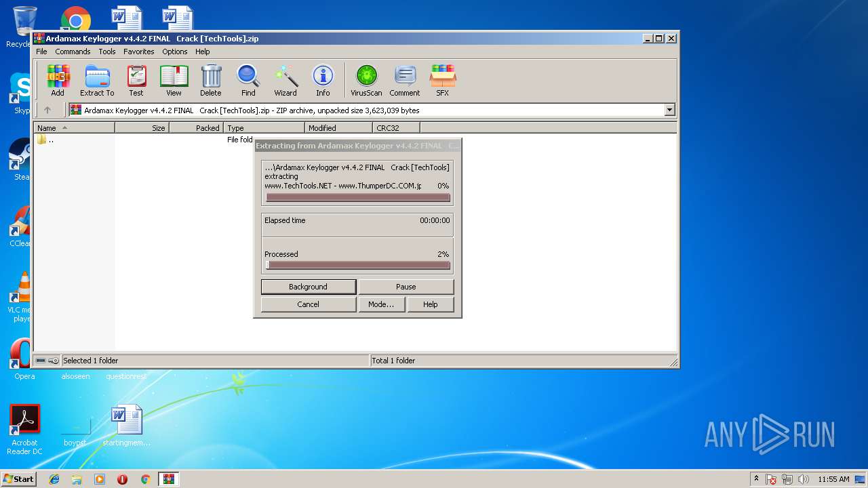The width and height of the screenshot is (868, 488).
Task: Select the Delete trash icon
Action: point(211,81)
